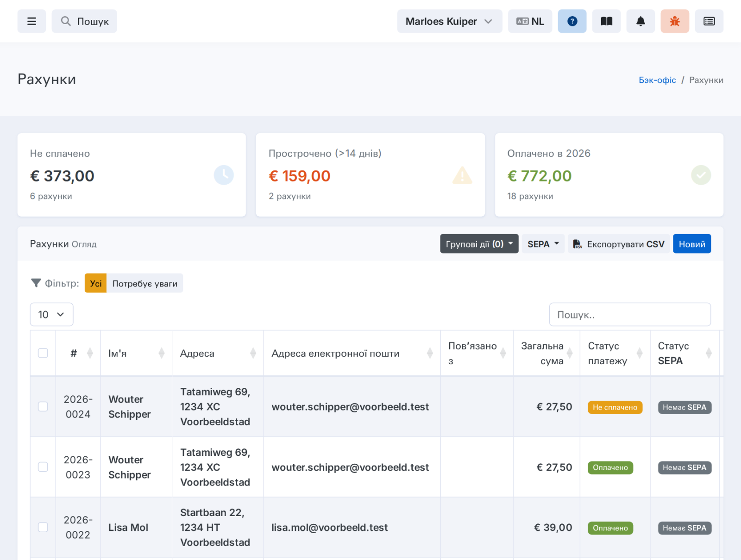The image size is (741, 560).
Task: Click the clock icon on Не сплачено card
Action: coord(224,175)
